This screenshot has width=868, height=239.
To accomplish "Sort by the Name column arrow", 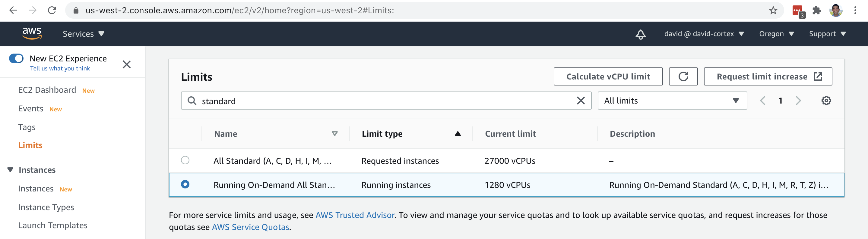I will (x=334, y=134).
